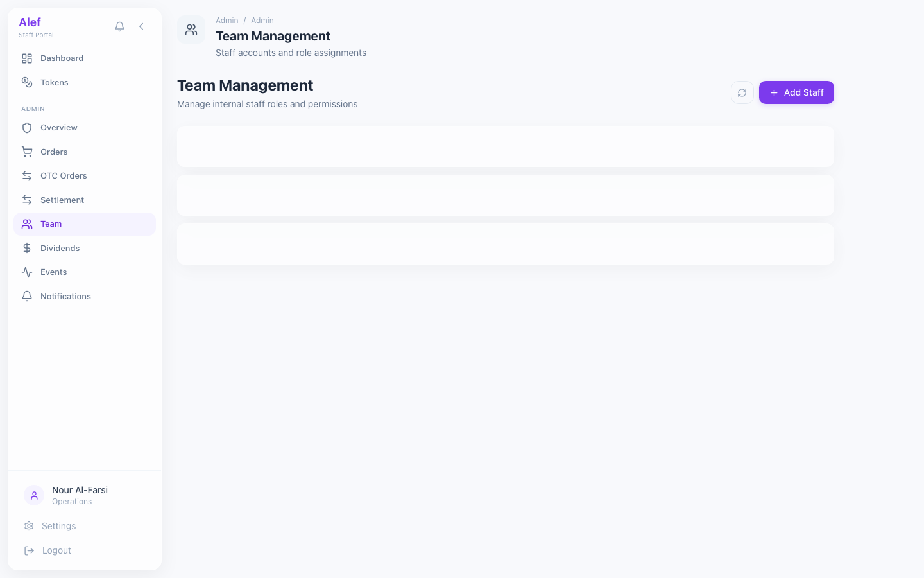Click the Add Staff button
The image size is (924, 578).
pyautogui.click(x=796, y=92)
